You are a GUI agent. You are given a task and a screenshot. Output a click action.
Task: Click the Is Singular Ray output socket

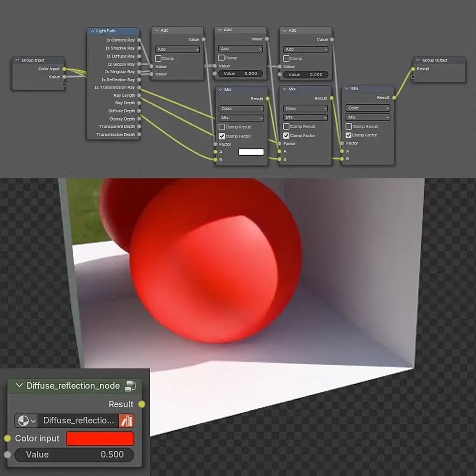coord(139,72)
